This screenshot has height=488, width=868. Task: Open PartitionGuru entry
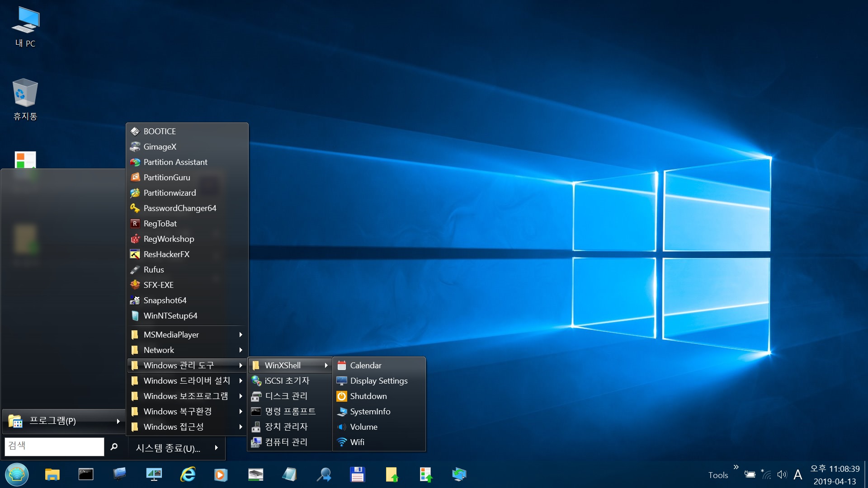coord(187,177)
